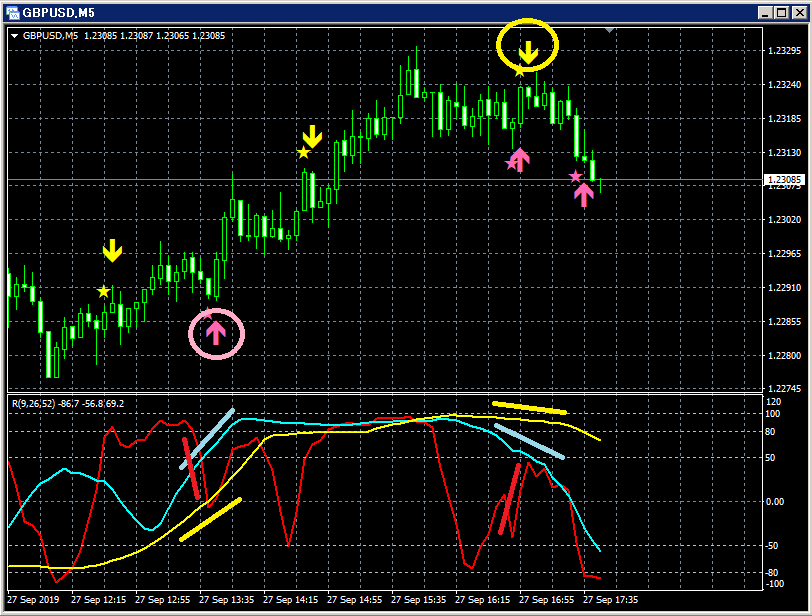Viewport: 812px width, 616px height.
Task: Click yellow down arrow near 14:15 candles
Action: click(312, 136)
